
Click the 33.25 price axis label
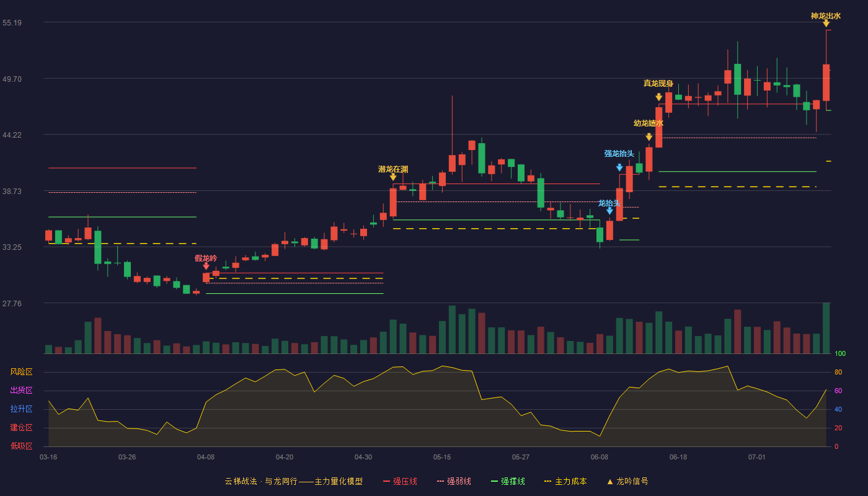[12, 247]
